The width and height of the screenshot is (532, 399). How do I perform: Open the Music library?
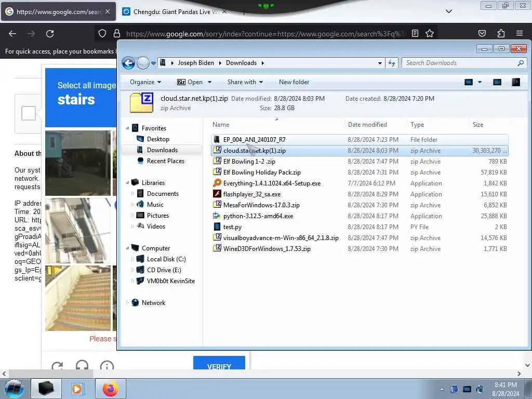coord(155,205)
